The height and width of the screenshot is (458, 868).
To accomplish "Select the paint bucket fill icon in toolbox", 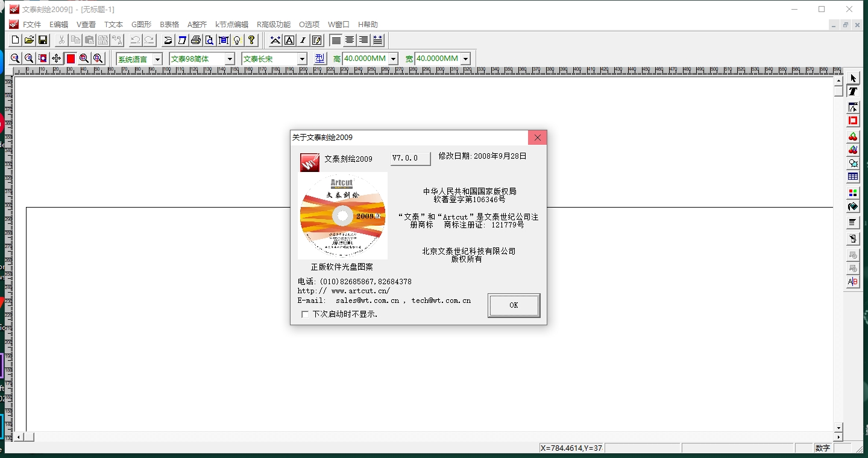I will (x=853, y=206).
